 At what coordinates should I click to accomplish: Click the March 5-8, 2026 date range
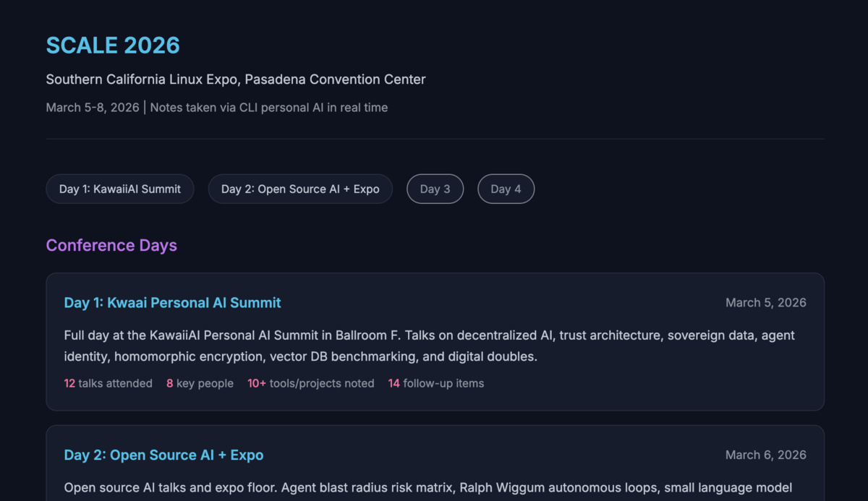(93, 108)
